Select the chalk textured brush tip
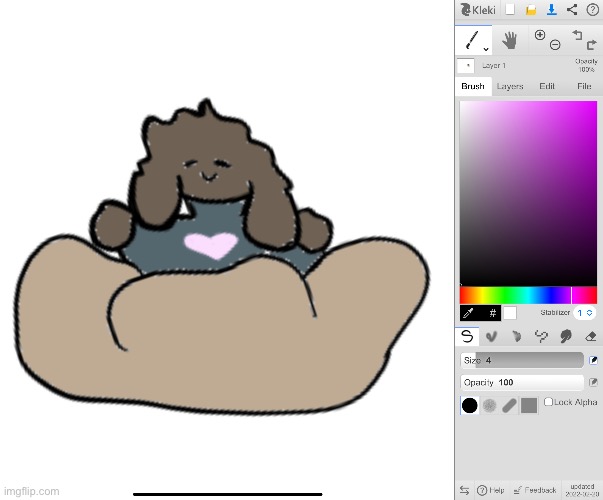Viewport: 603px width, 500px height. 490,405
